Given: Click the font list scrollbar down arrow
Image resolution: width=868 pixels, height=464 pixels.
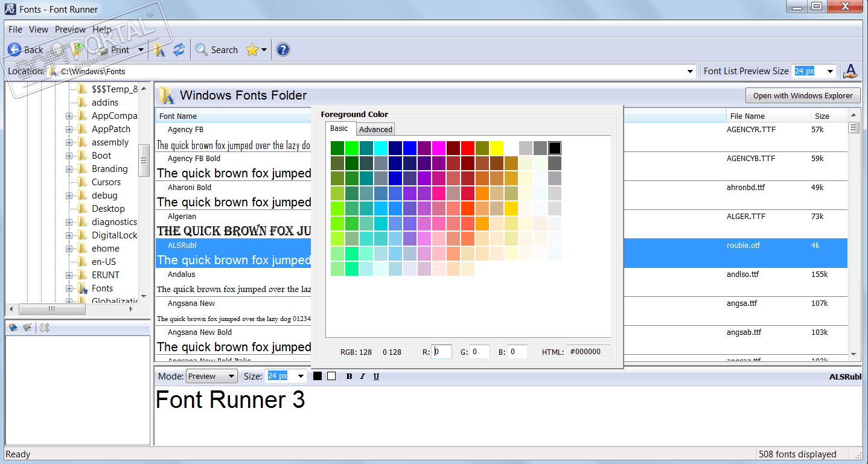Looking at the screenshot, I should 854,354.
